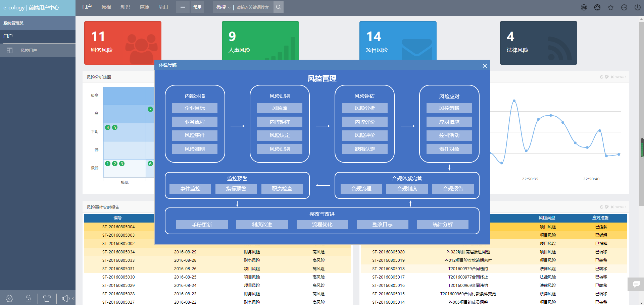Click the speaker announcement icon in sidebar footer
Image resolution: width=644 pixels, height=305 pixels.
(65, 298)
